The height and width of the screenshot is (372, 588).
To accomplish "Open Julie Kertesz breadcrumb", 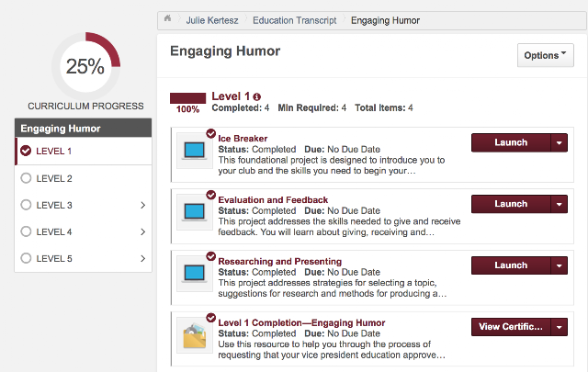I will click(212, 20).
